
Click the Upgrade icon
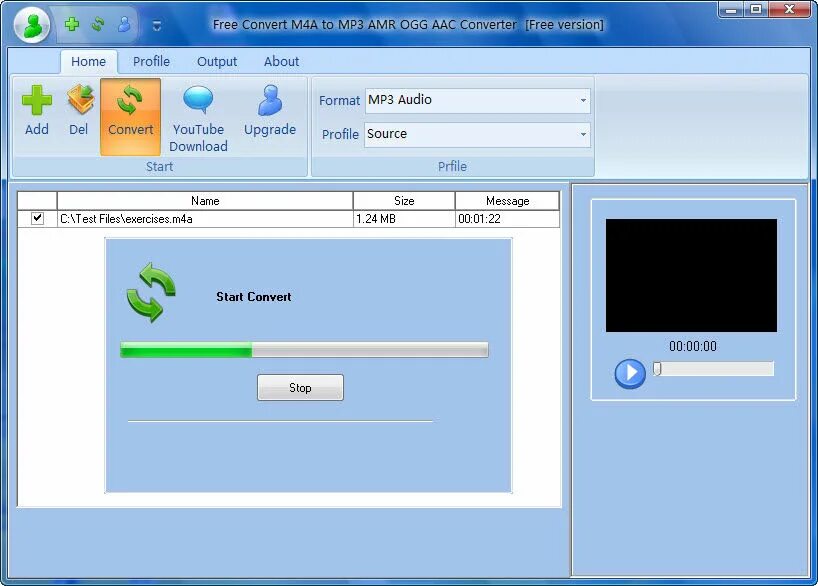(268, 110)
